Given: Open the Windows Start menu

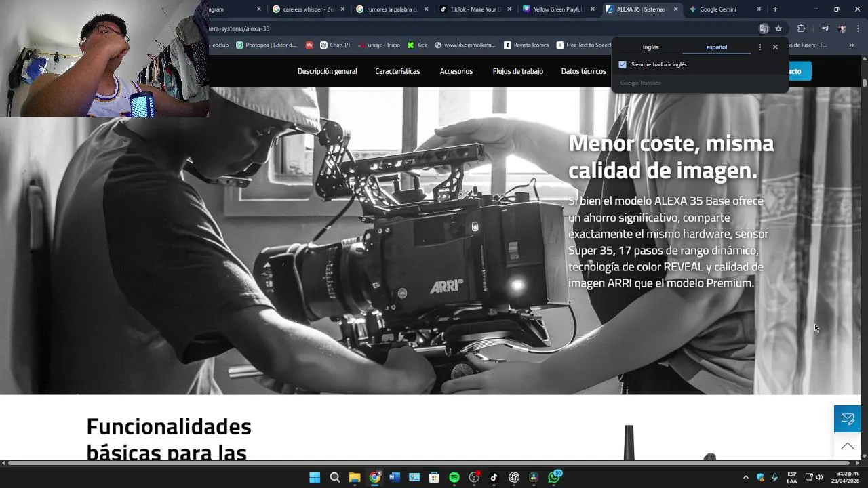Looking at the screenshot, I should coord(315,477).
